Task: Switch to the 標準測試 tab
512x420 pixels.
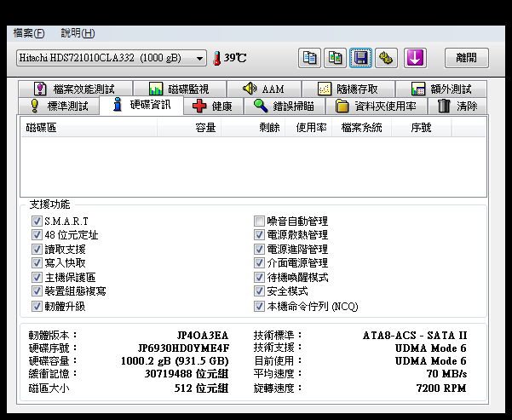Action: point(59,106)
